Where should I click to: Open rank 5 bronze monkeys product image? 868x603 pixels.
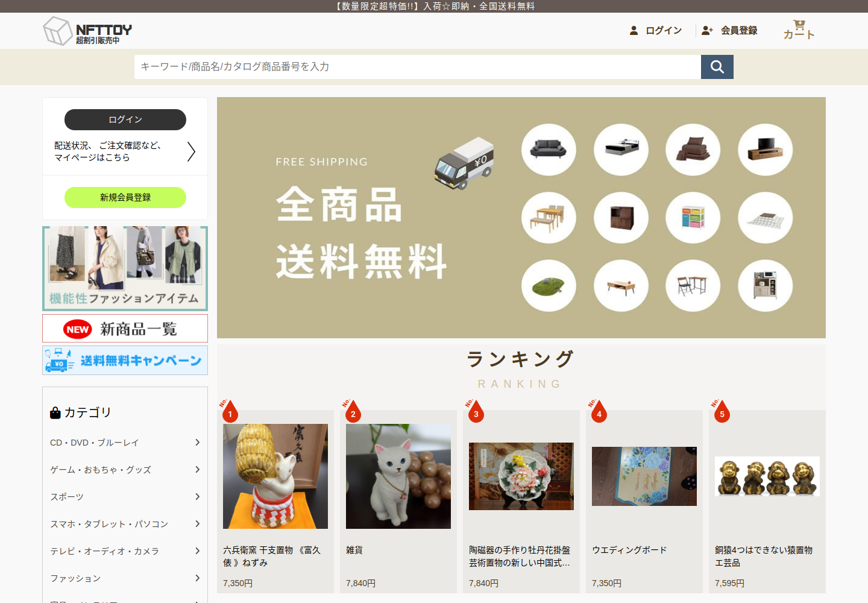coord(767,476)
